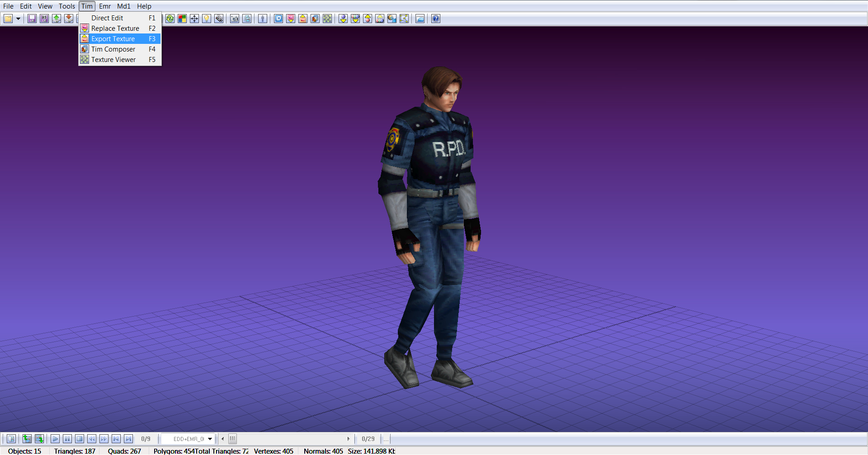Screen dimensions: 868x455
Task: Choose Texture Viewer menu entry
Action: (120, 60)
